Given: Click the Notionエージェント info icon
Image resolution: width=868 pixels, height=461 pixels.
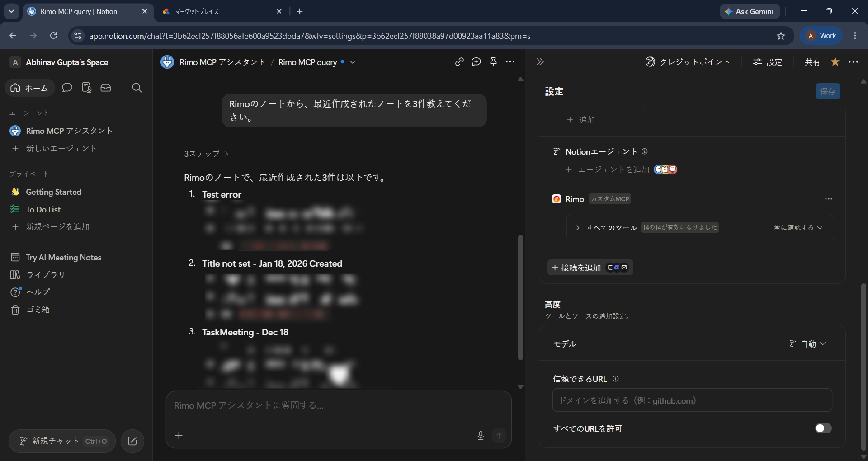Looking at the screenshot, I should tap(645, 151).
